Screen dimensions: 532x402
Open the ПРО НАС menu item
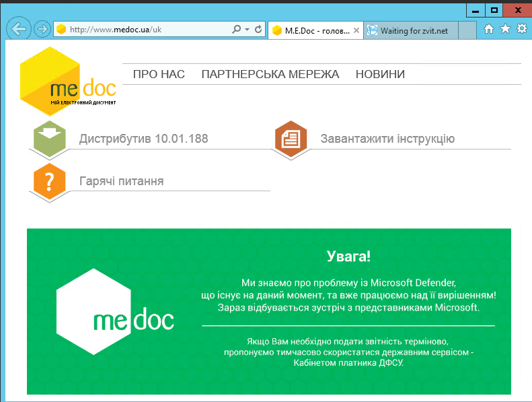pyautogui.click(x=159, y=74)
